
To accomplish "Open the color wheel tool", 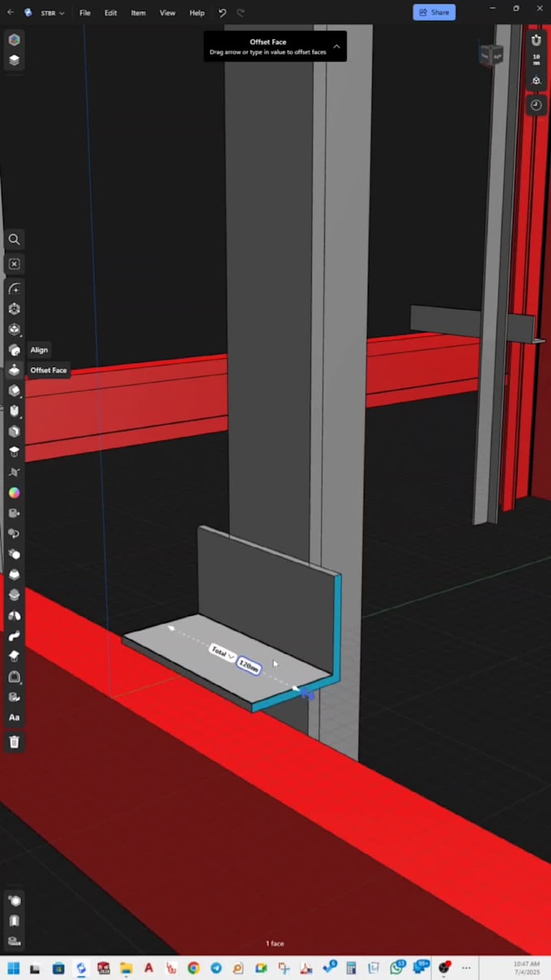I will tap(14, 492).
